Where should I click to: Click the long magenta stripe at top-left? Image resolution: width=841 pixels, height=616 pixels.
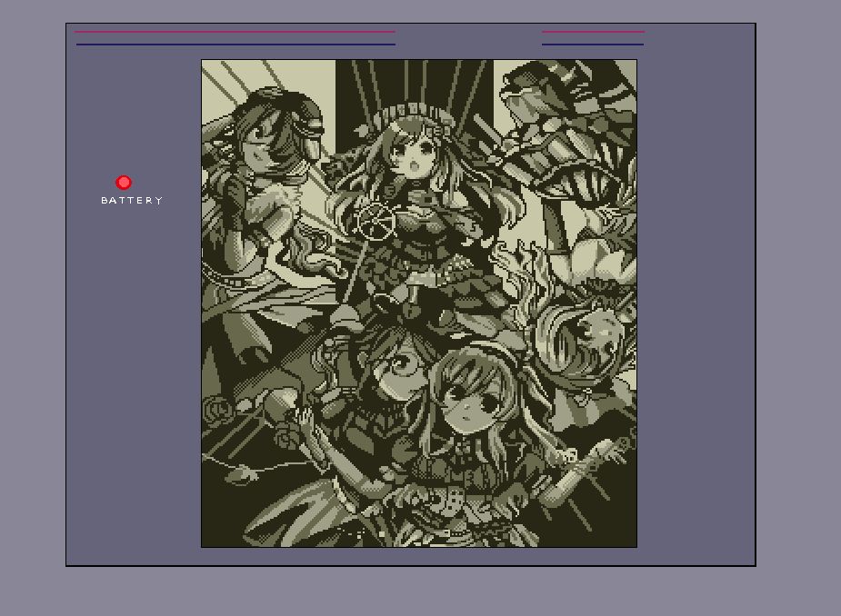pos(235,32)
